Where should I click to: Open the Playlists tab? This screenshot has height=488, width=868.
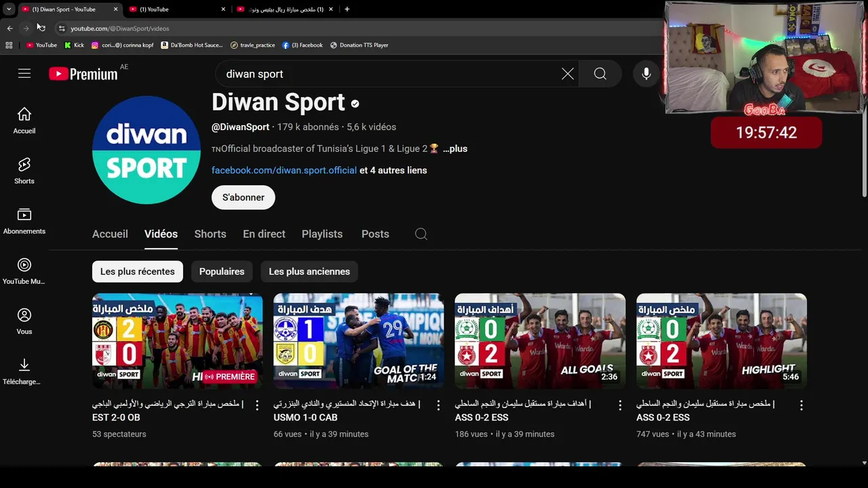point(322,234)
